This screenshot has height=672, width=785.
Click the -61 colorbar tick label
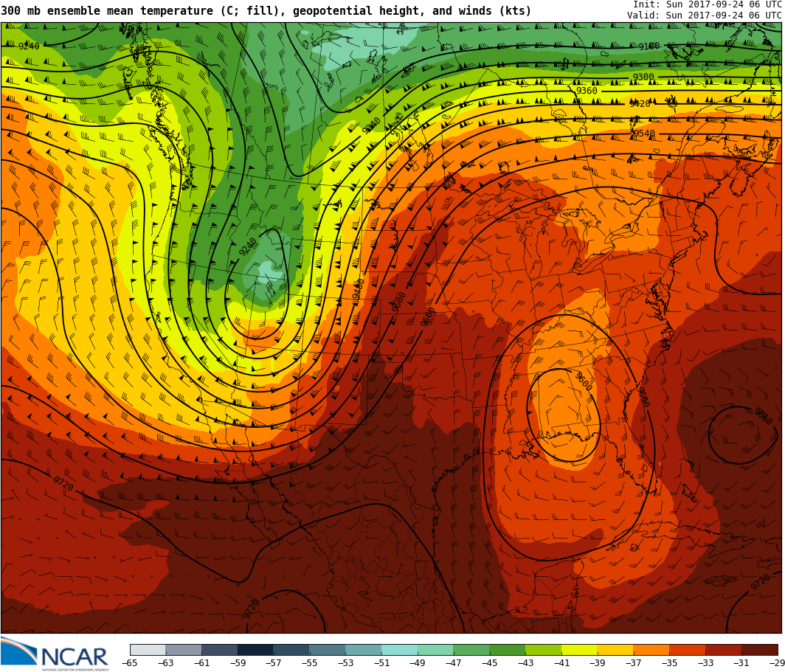[201, 663]
